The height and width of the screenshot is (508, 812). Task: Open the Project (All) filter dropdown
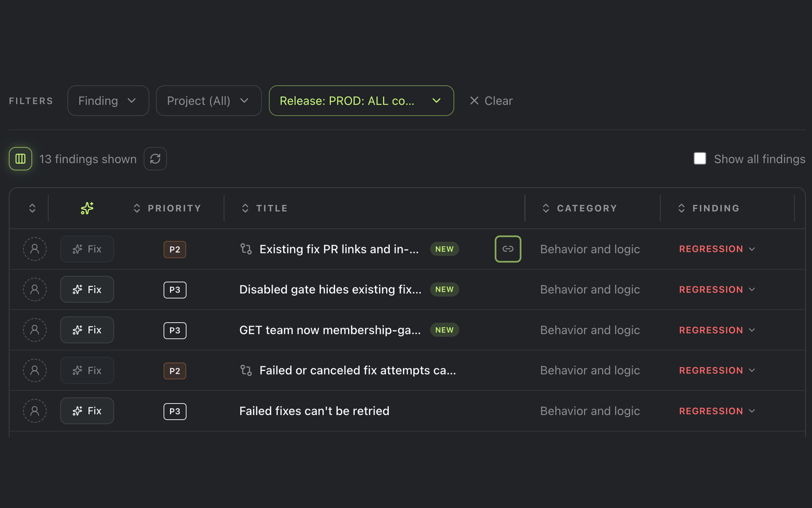pyautogui.click(x=209, y=101)
